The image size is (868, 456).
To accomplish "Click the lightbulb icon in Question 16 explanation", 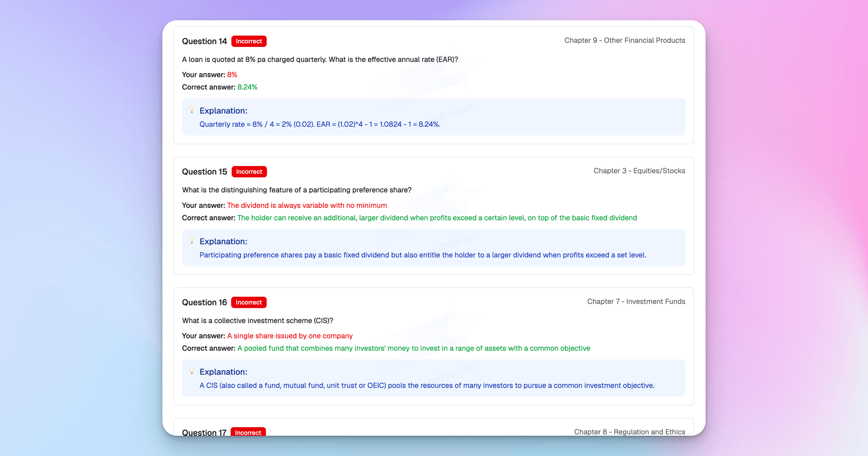I will pyautogui.click(x=192, y=371).
